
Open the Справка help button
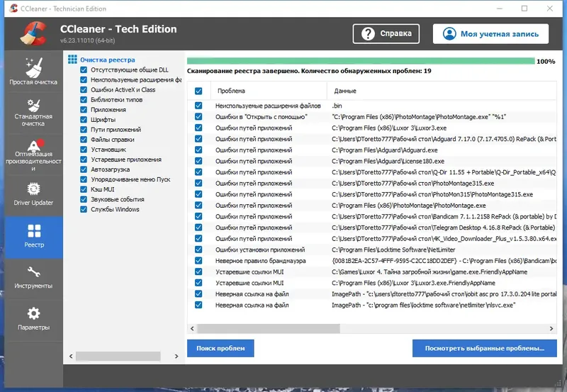[x=386, y=33]
